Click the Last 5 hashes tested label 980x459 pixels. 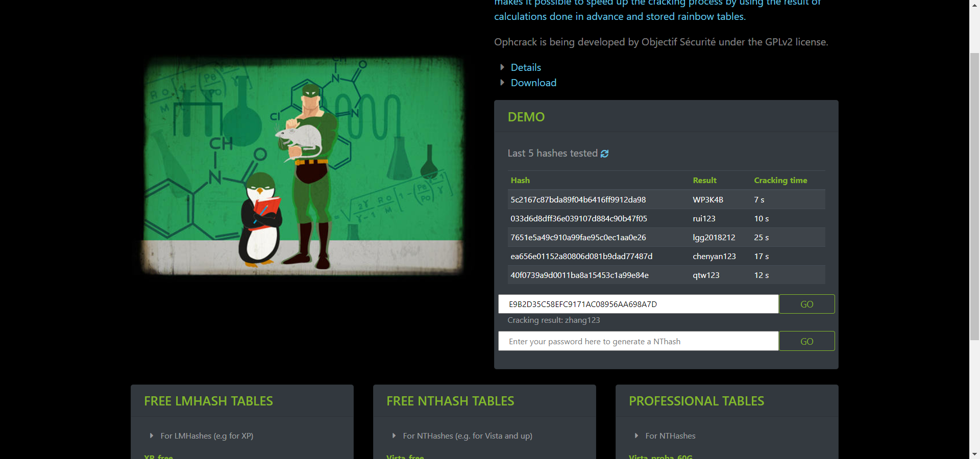click(x=552, y=153)
